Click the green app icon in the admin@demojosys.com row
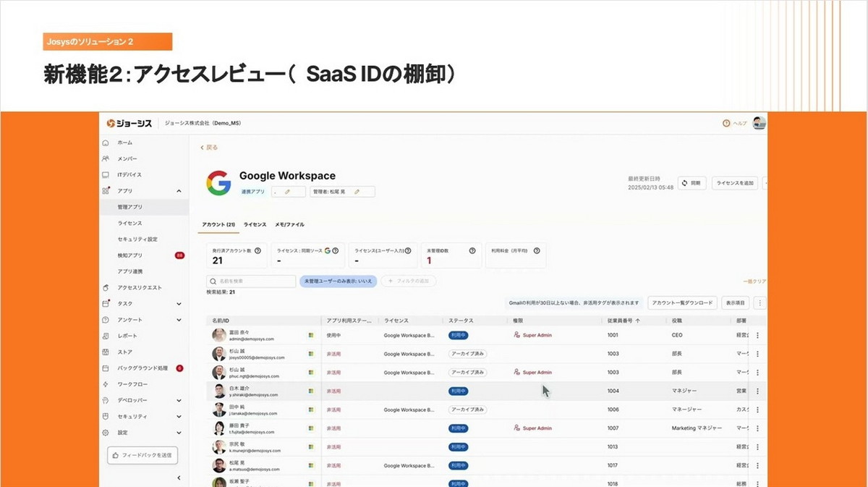Screen dimensions: 868x487 pos(311,335)
